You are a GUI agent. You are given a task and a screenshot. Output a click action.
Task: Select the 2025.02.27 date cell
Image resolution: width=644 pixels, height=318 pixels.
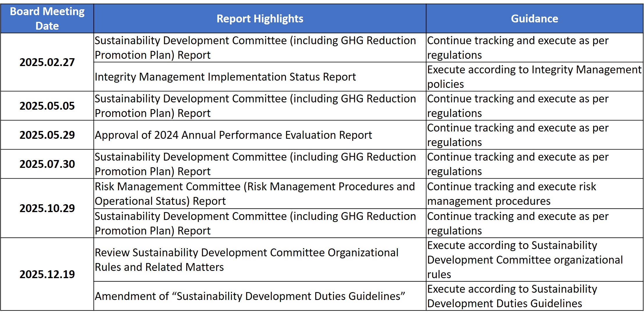[47, 62]
